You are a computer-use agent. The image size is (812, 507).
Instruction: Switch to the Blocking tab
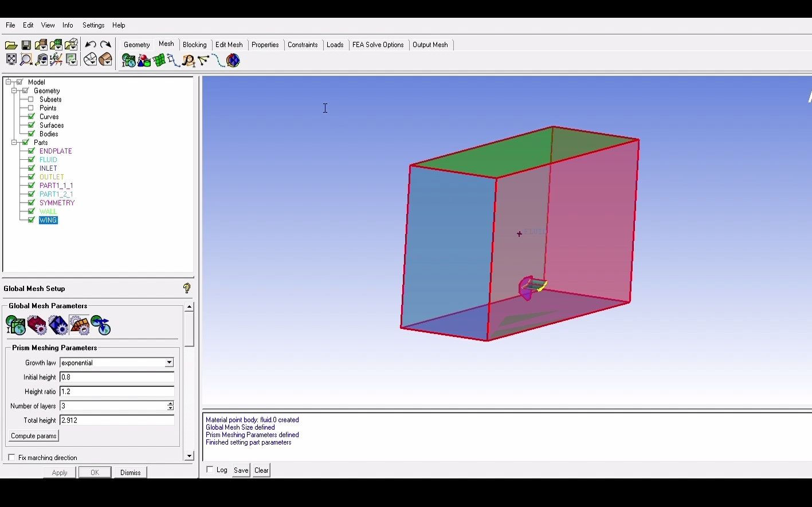[194, 44]
